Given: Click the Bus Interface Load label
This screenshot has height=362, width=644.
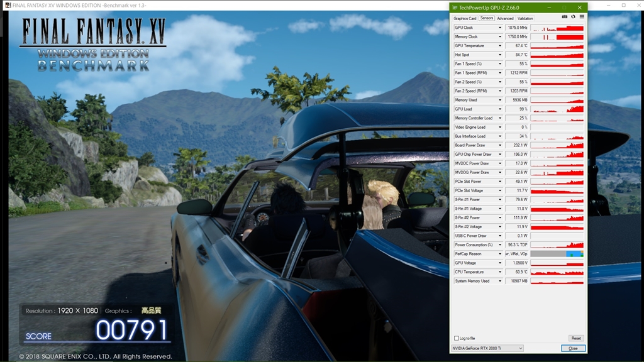Looking at the screenshot, I should tap(470, 136).
